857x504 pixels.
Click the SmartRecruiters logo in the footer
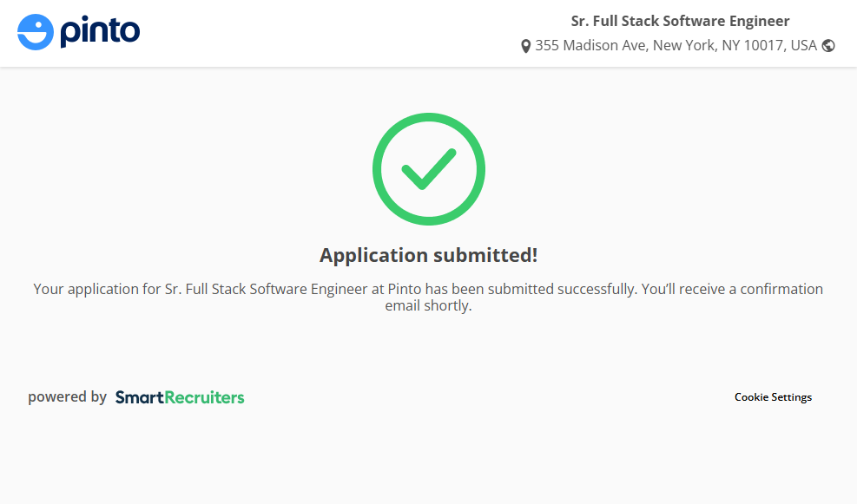point(180,397)
